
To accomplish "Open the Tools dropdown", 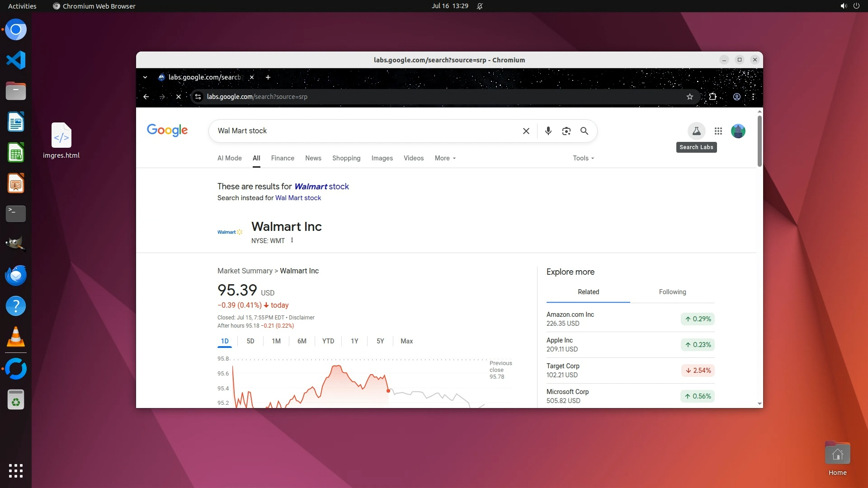I will point(583,158).
